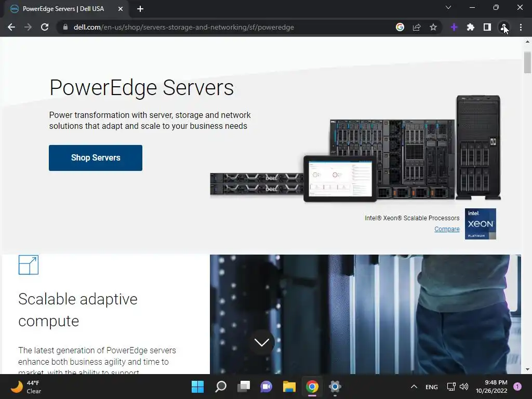Image resolution: width=532 pixels, height=399 pixels.
Task: Click the Scalable adaptive compute heading
Action: click(78, 310)
